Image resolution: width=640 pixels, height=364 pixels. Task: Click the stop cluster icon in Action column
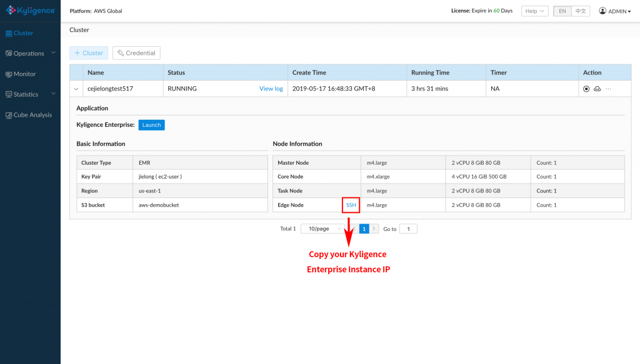pos(586,89)
